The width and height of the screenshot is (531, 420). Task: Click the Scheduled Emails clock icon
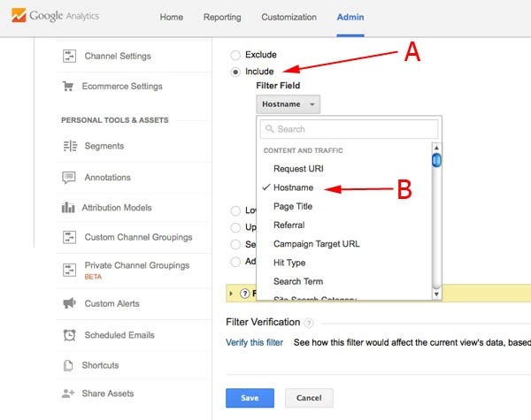point(69,335)
